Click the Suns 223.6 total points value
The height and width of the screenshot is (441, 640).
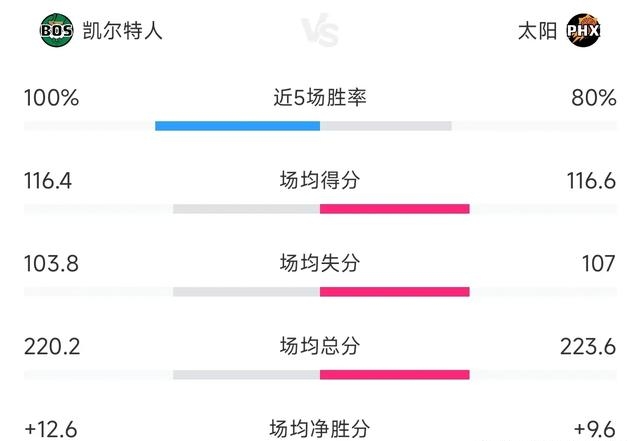tap(590, 347)
